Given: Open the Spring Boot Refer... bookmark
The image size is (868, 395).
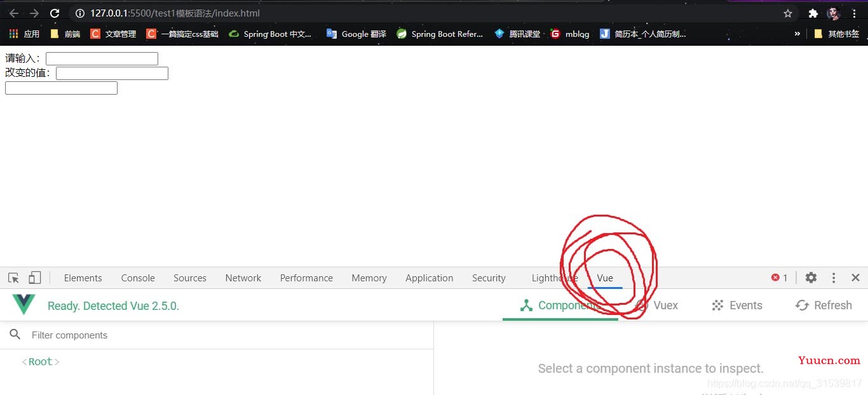Looking at the screenshot, I should coord(440,34).
